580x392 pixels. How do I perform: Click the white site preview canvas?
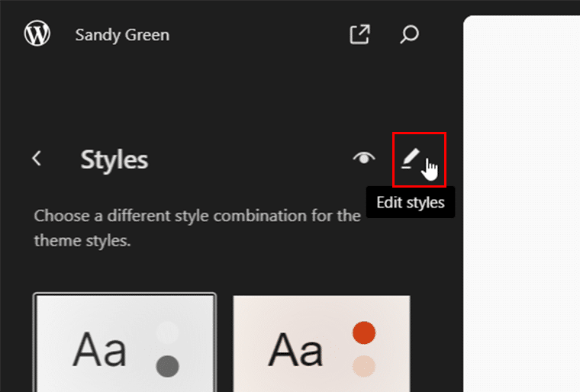coord(522,206)
